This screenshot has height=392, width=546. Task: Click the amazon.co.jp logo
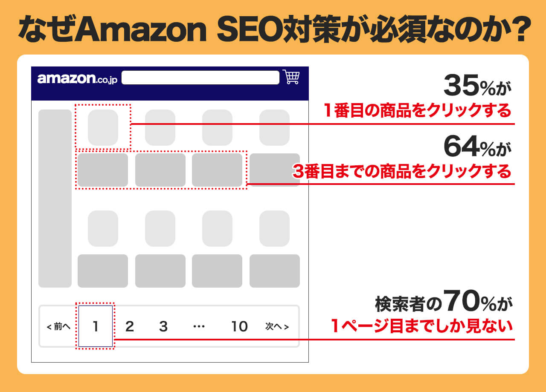point(77,79)
